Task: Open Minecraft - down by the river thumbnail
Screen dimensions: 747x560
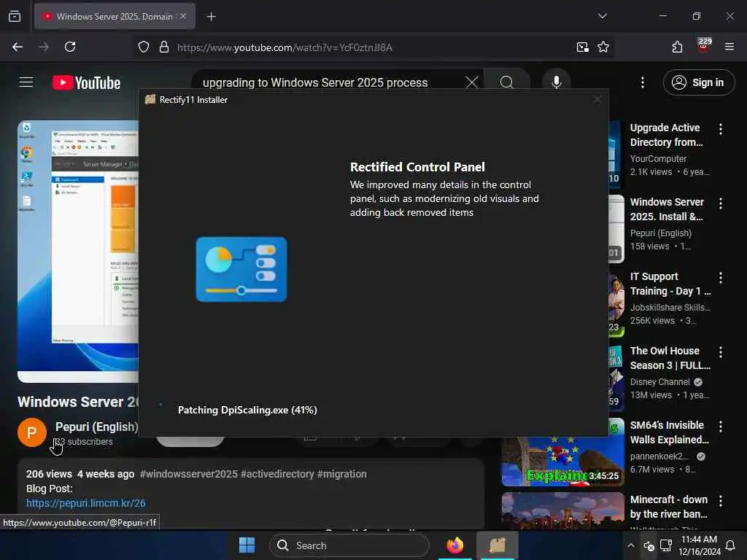Action: (562, 510)
